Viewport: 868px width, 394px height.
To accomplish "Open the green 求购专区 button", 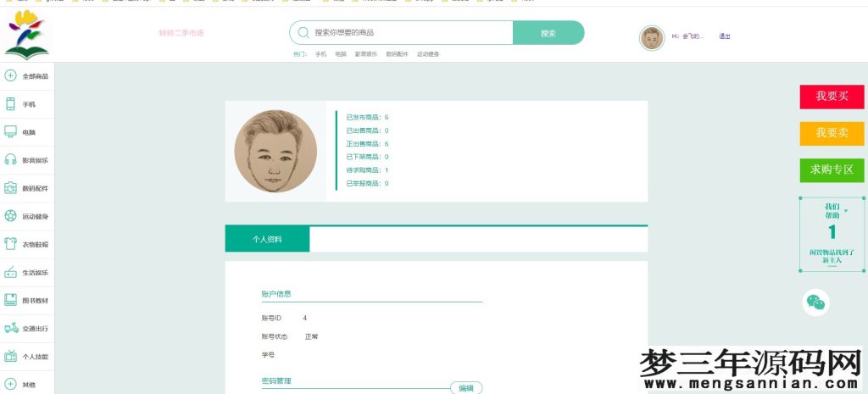I will point(832,169).
